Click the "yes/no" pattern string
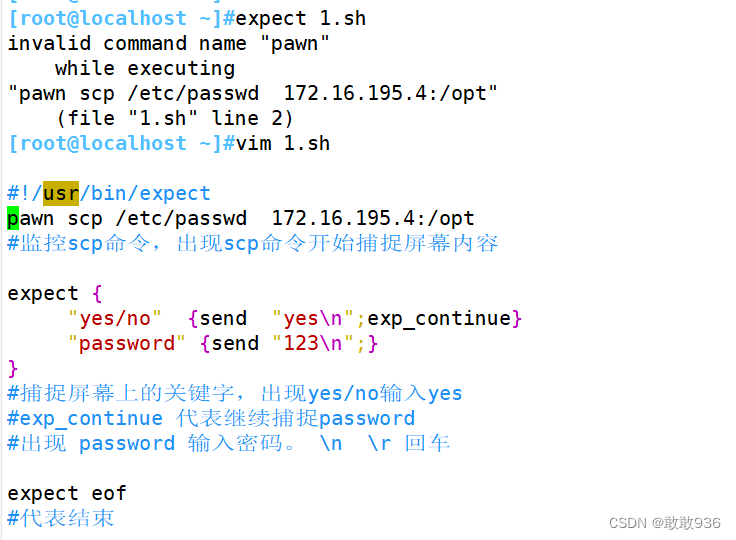736x540 pixels. pyautogui.click(x=115, y=318)
